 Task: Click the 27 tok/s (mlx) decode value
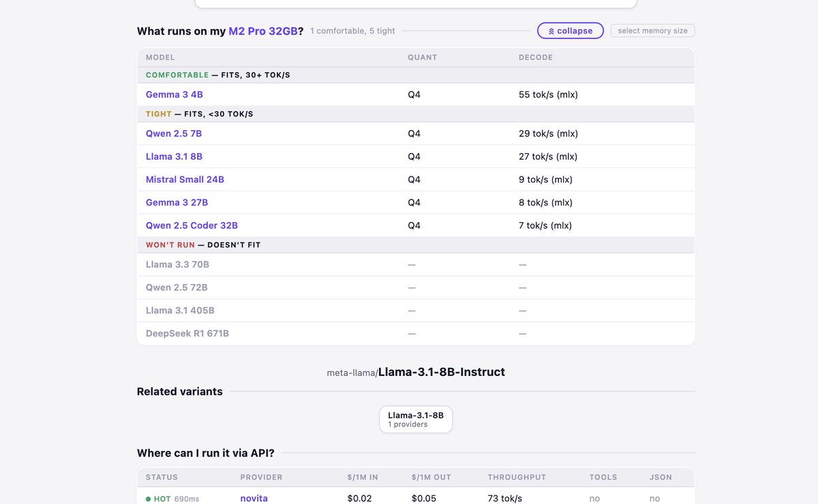pos(548,157)
